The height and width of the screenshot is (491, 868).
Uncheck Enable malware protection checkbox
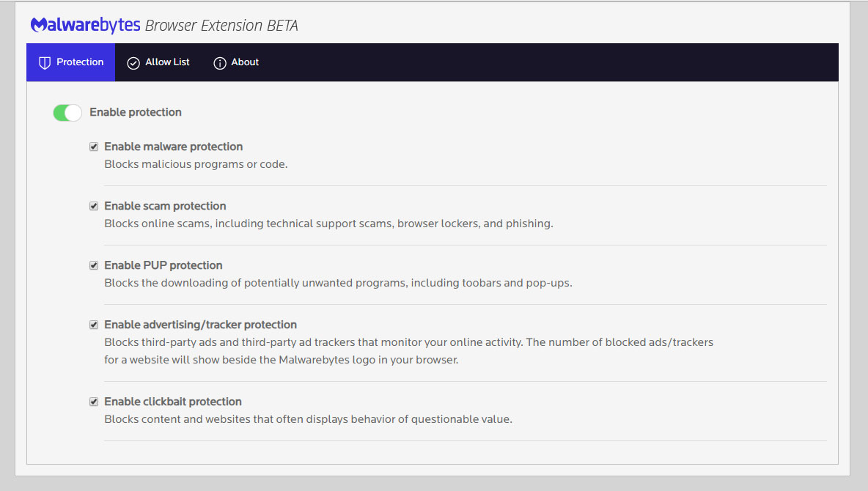[x=94, y=147]
